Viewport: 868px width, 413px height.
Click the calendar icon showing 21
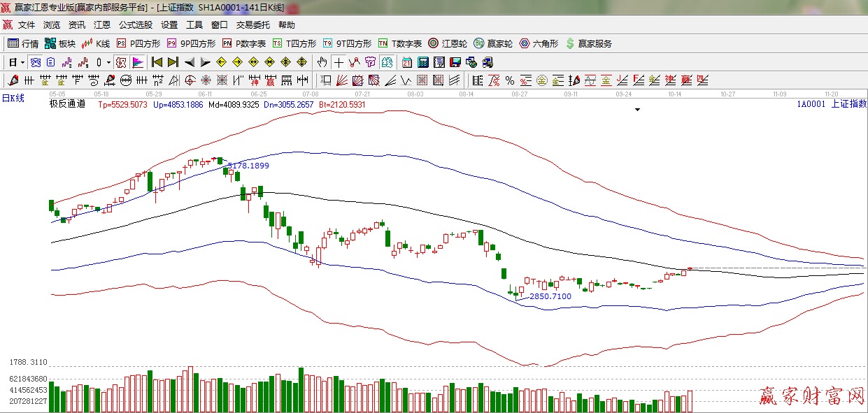406,62
